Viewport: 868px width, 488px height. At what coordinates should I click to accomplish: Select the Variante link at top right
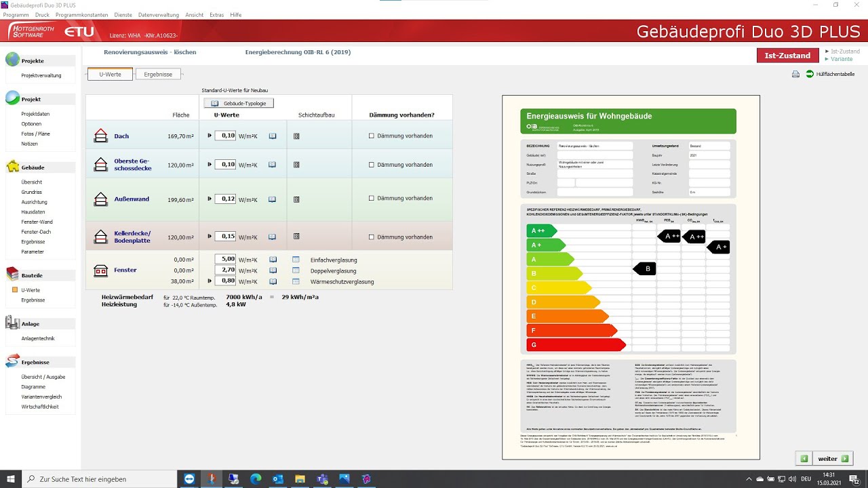tap(842, 59)
